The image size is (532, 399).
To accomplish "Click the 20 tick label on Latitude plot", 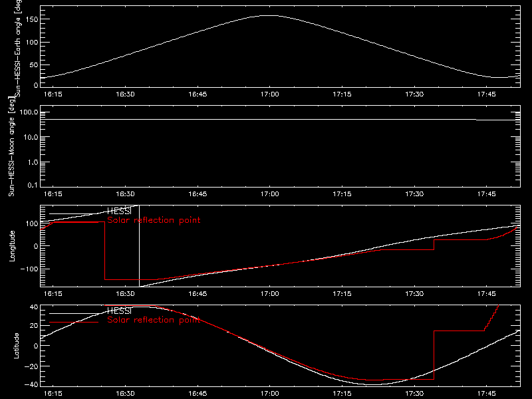I will [34, 326].
